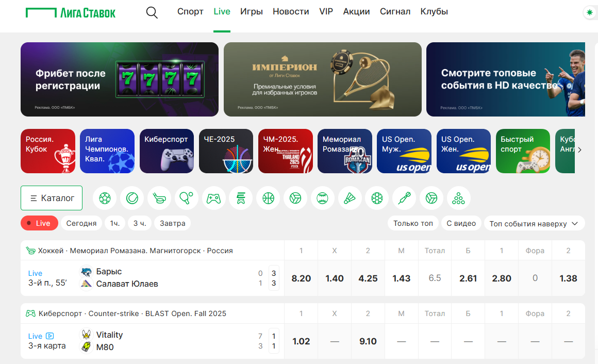
Task: Click the M80 team logo
Action: pos(87,347)
